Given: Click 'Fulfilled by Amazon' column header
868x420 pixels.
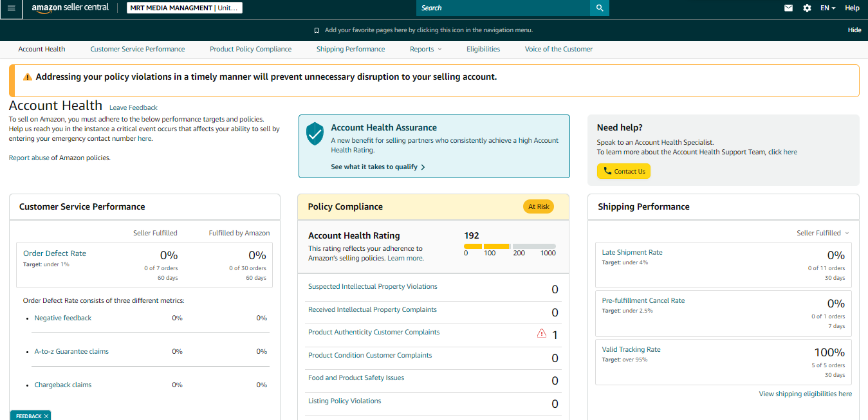Looking at the screenshot, I should [x=239, y=233].
